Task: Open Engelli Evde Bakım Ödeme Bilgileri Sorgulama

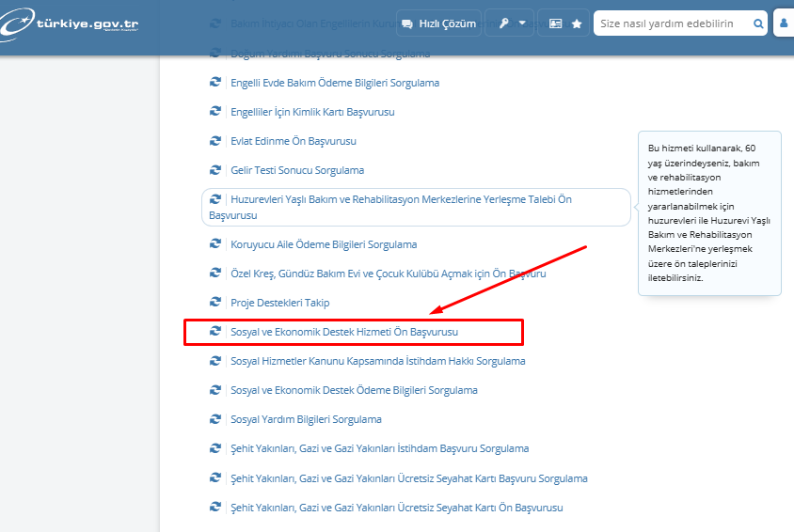Action: tap(334, 83)
